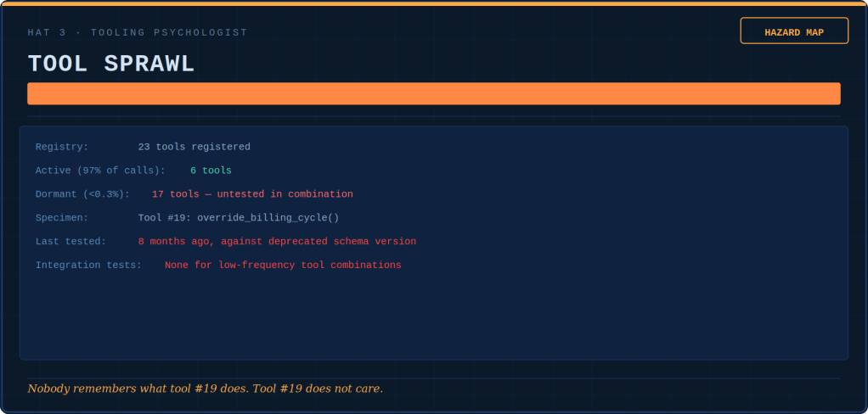Image resolution: width=868 pixels, height=414 pixels.
Task: Click the orange progress bar under the title
Action: click(433, 93)
